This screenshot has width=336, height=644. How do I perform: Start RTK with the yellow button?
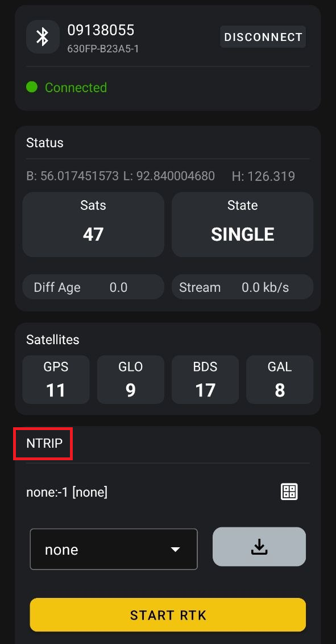point(168,615)
